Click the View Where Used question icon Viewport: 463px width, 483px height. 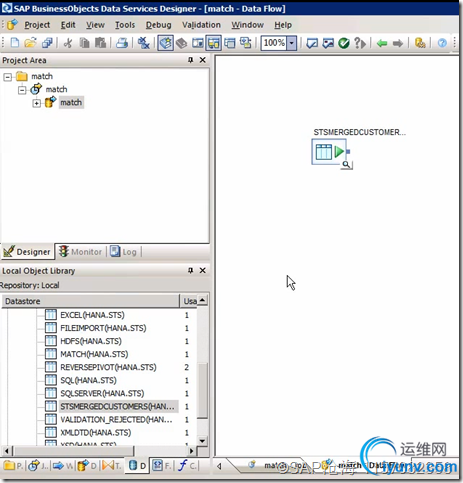(x=360, y=43)
